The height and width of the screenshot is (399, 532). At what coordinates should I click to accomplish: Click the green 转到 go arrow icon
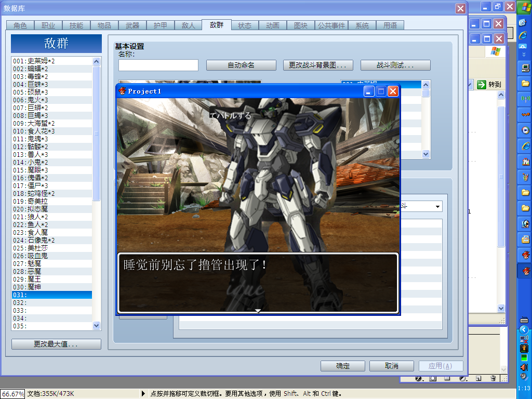click(482, 85)
